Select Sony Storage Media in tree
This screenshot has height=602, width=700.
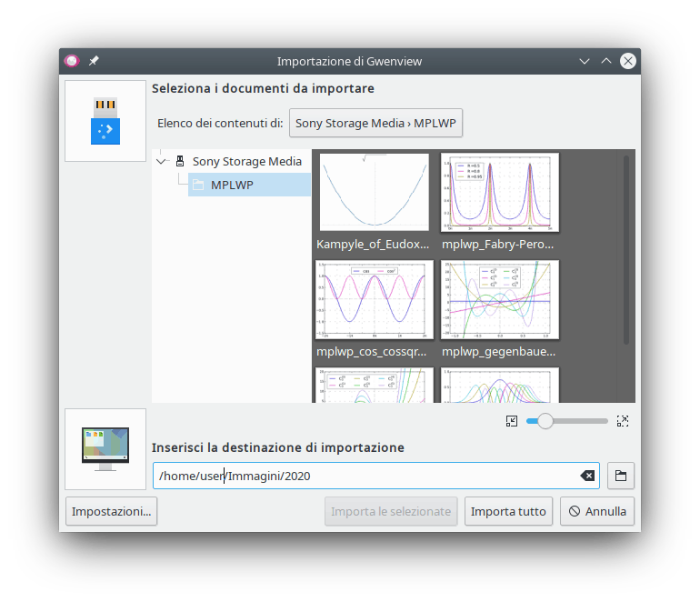pos(246,161)
